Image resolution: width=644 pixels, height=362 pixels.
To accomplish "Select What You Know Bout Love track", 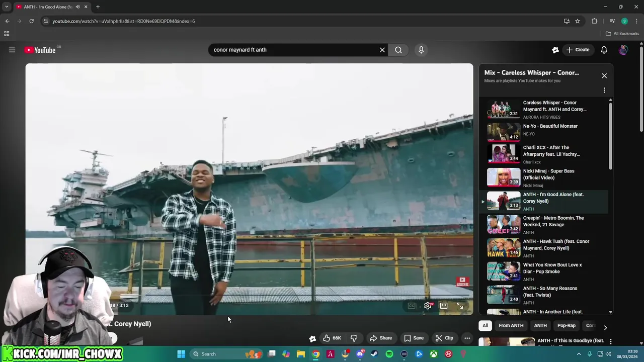I will pyautogui.click(x=545, y=271).
